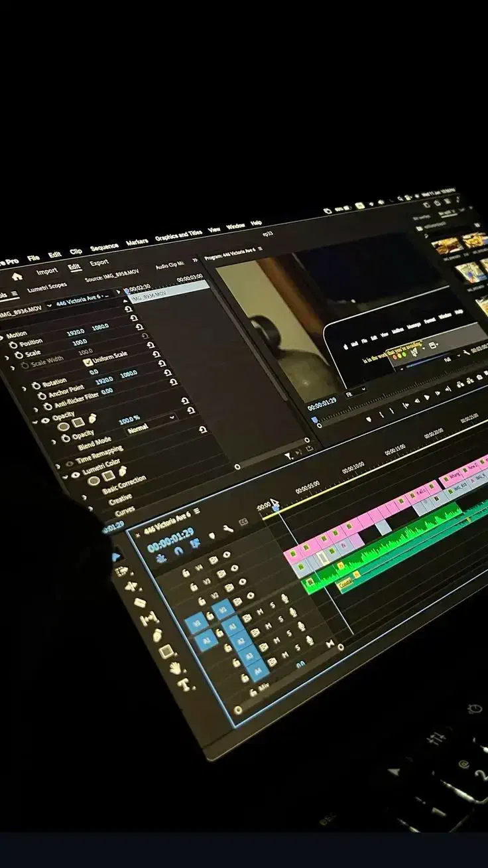The image size is (488, 868).
Task: Click Mark Out in Program monitor
Action: [x=393, y=411]
